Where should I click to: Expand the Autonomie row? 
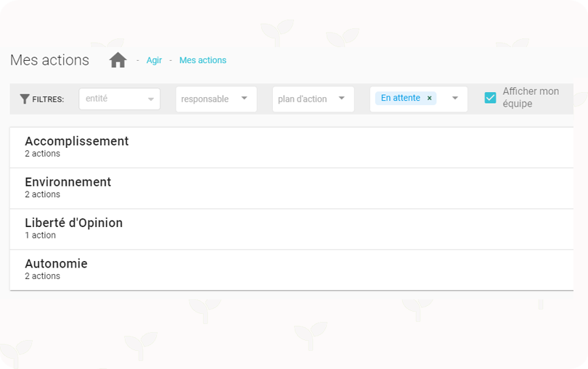292,270
